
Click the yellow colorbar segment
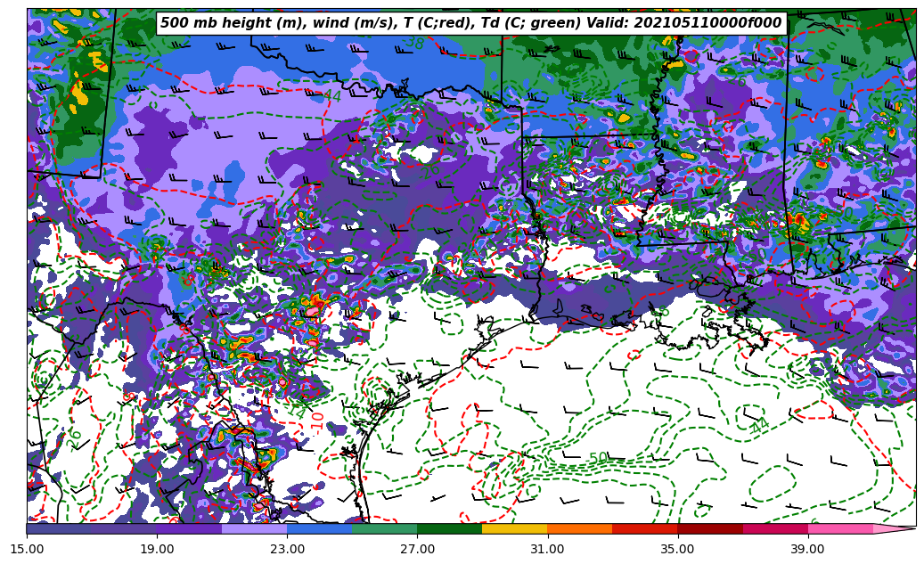tap(515, 528)
